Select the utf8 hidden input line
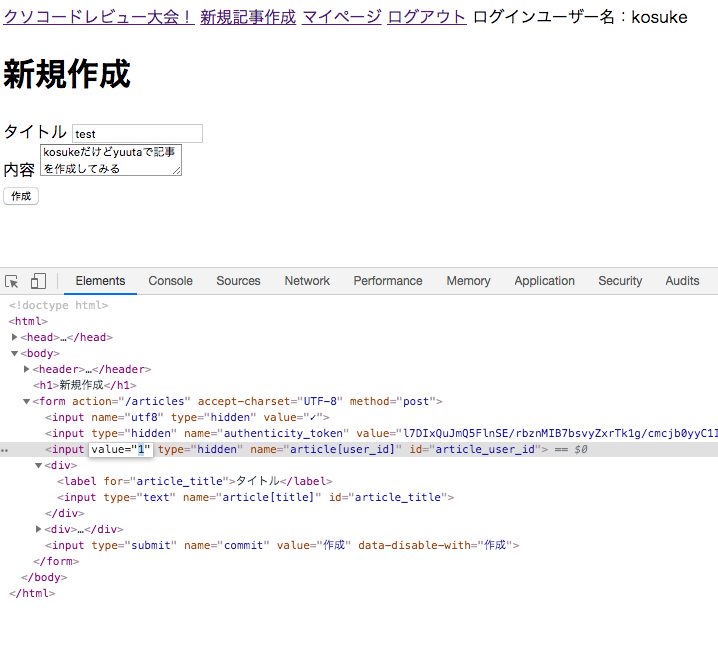 pos(187,417)
